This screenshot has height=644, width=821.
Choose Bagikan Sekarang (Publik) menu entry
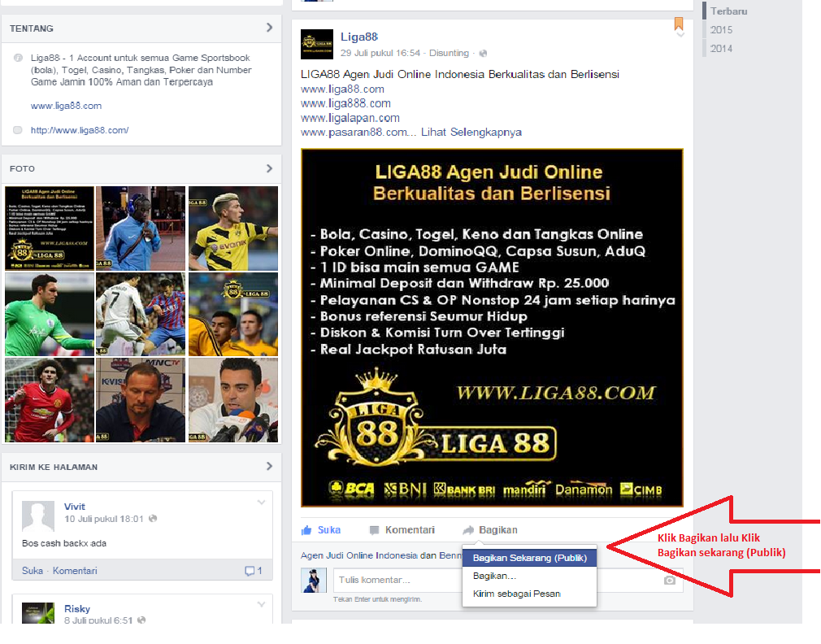(x=529, y=558)
